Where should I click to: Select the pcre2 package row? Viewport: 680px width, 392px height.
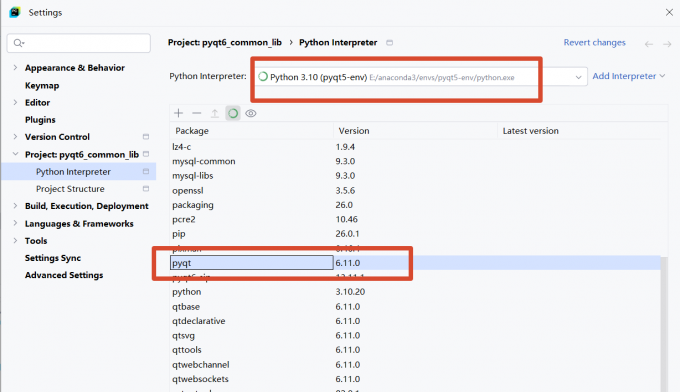(415, 219)
